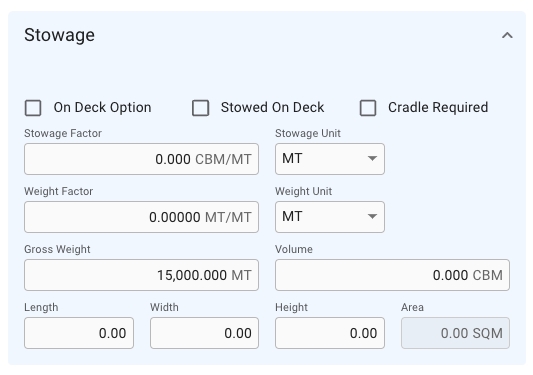The height and width of the screenshot is (375, 533).
Task: Click the Width input box
Action: coord(204,333)
